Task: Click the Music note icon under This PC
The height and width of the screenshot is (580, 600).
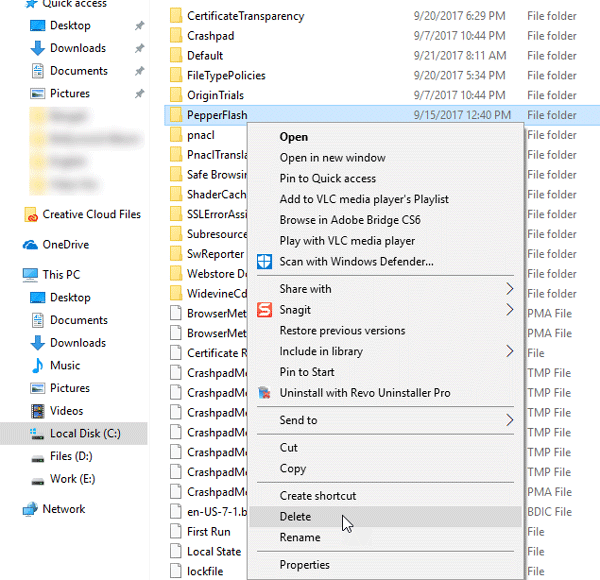Action: coord(38,366)
